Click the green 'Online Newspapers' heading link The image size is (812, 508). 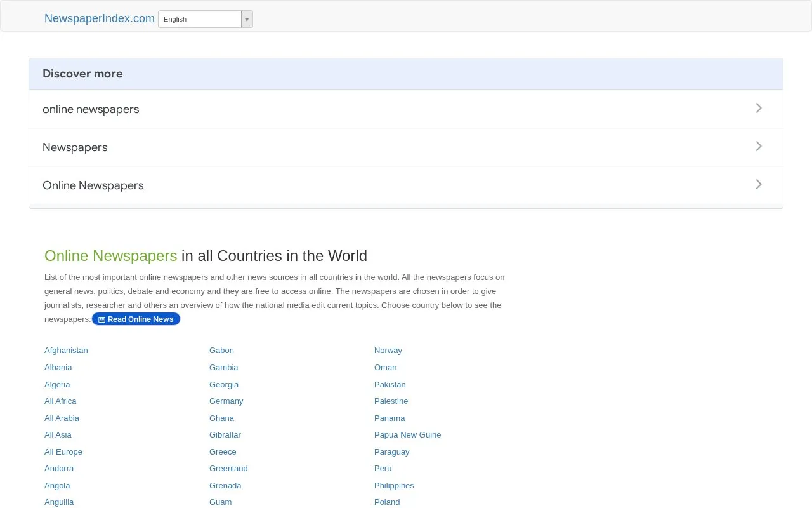[111, 256]
